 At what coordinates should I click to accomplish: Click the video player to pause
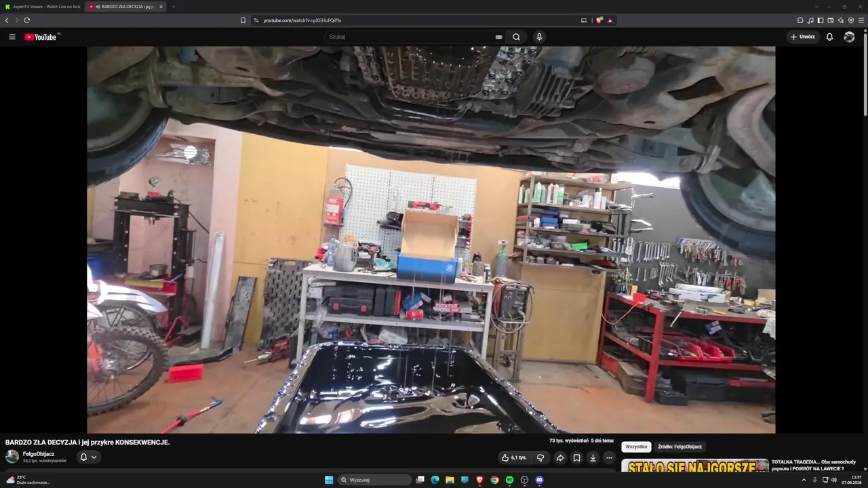click(431, 239)
